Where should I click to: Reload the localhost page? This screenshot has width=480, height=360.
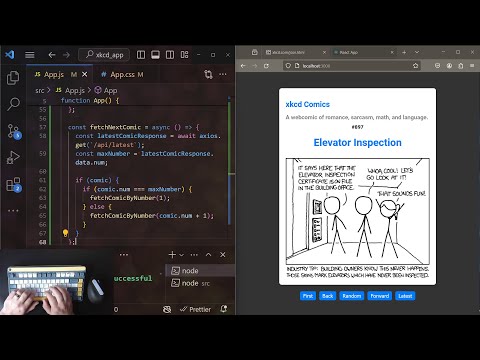[x=266, y=66]
